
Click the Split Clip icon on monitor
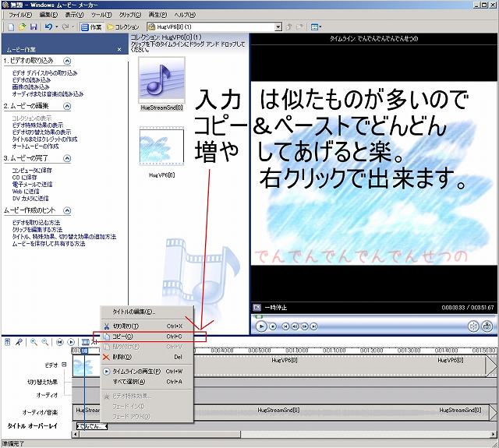(473, 326)
